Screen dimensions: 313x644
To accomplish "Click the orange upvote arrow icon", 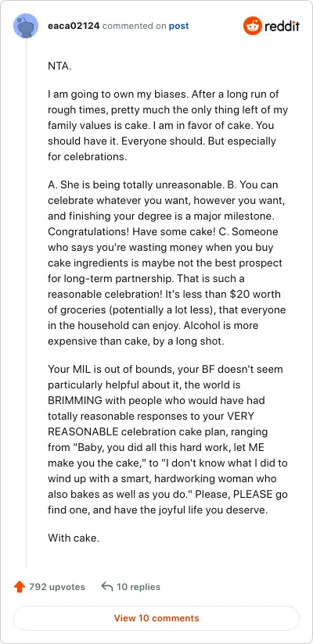I will [x=20, y=586].
